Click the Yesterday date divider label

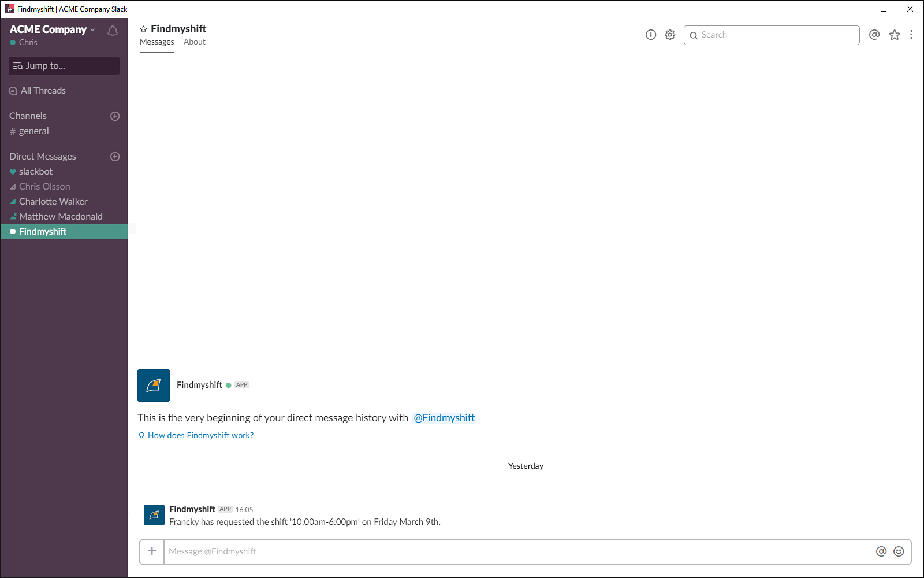tap(526, 466)
